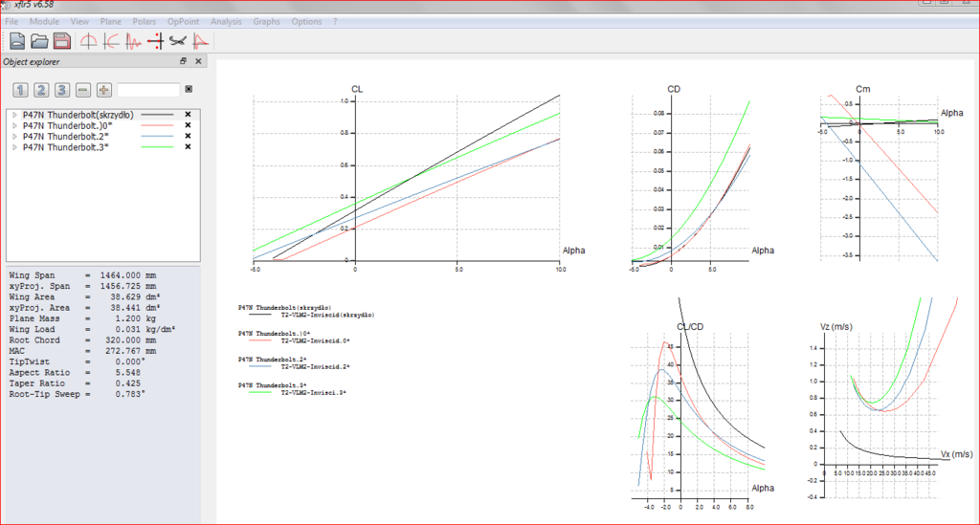The image size is (980, 525).
Task: Float the Object explorer panel
Action: click(x=183, y=61)
